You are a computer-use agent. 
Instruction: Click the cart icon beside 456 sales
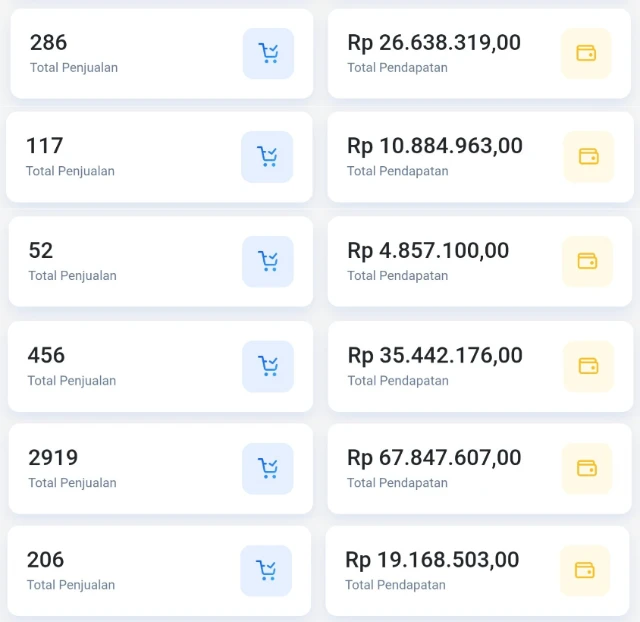pos(268,366)
